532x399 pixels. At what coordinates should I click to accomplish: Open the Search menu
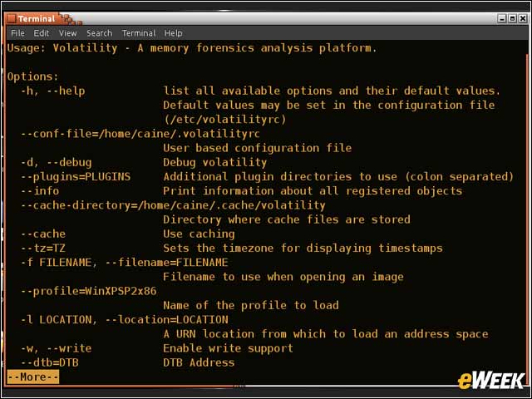[x=99, y=33]
